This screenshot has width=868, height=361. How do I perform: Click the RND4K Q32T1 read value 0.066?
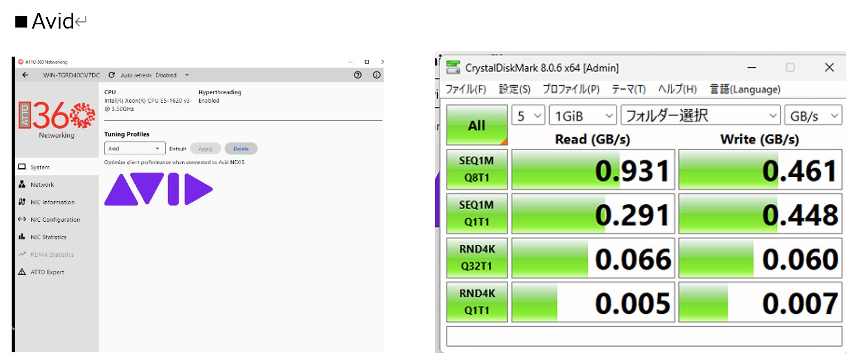point(593,258)
